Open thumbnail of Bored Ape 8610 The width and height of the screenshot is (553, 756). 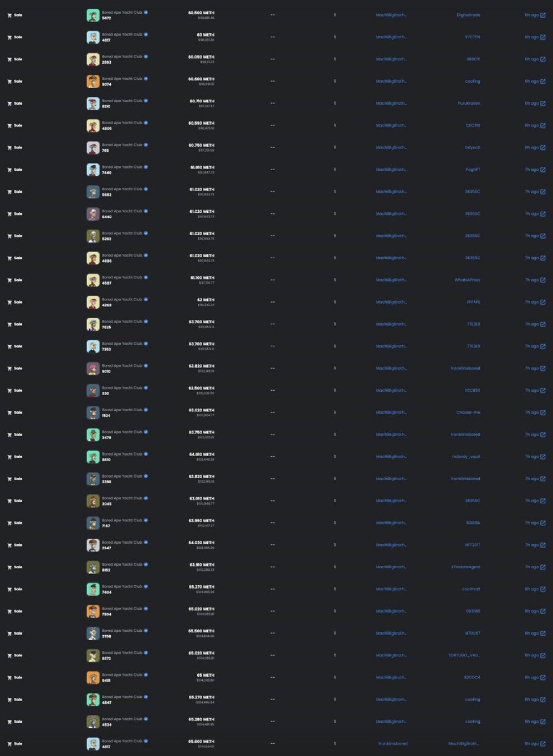tap(93, 457)
